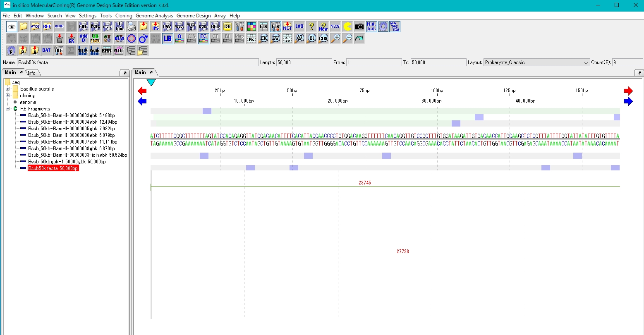Click the PLOT icon
Image resolution: width=644 pixels, height=335 pixels.
coord(119,51)
